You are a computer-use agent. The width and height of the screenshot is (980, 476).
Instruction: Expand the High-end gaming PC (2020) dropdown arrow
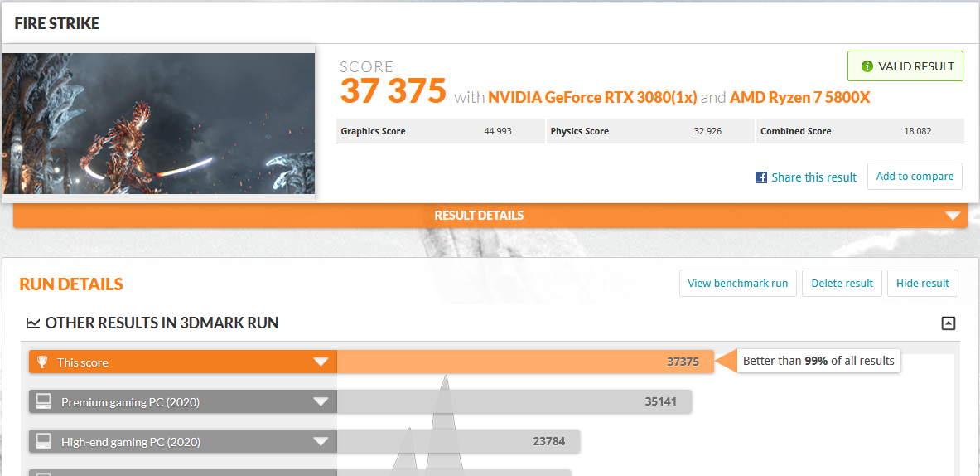(321, 442)
